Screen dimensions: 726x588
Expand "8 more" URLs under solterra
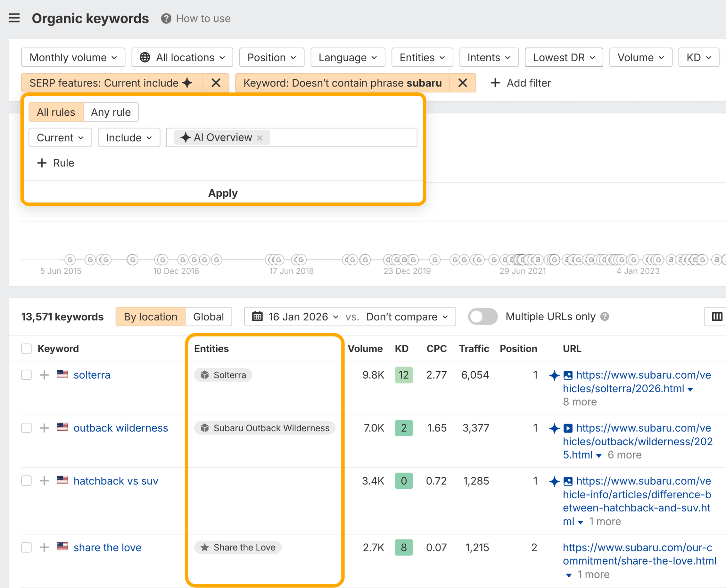[580, 402]
